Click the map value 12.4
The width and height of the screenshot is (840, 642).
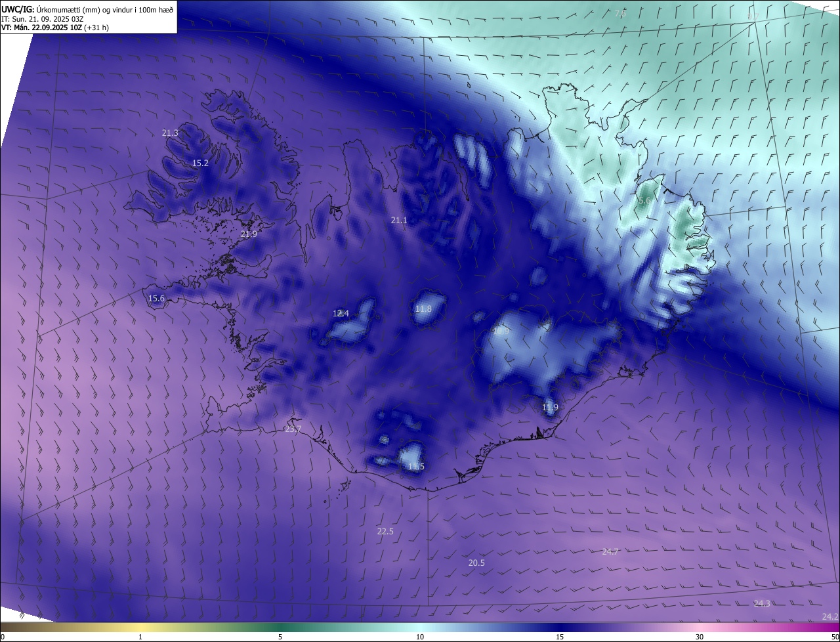pos(341,313)
